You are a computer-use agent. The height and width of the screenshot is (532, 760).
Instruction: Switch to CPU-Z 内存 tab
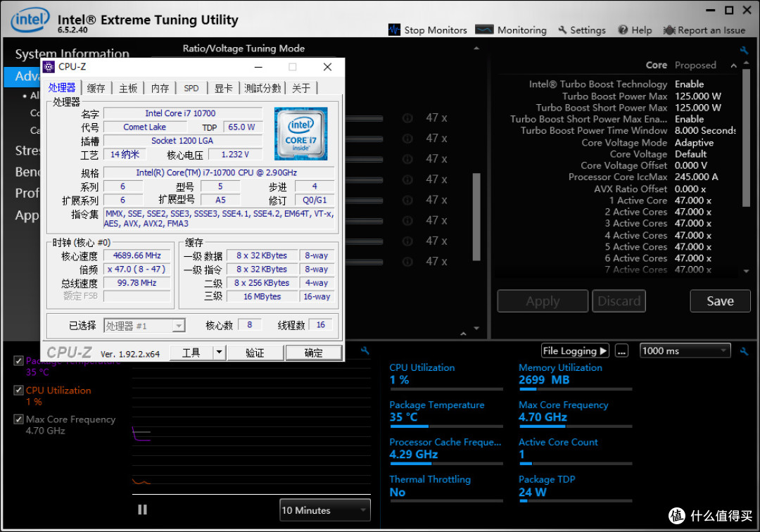coord(160,88)
